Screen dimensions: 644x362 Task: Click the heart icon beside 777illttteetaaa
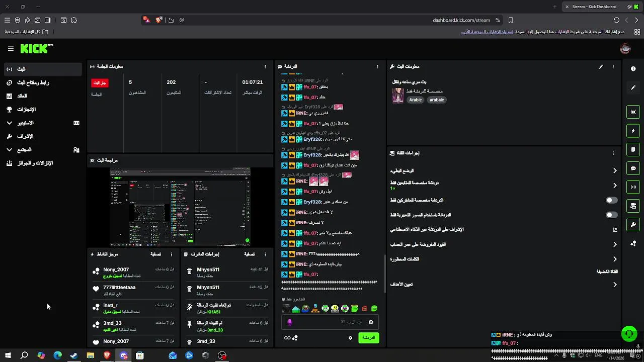[96, 289]
